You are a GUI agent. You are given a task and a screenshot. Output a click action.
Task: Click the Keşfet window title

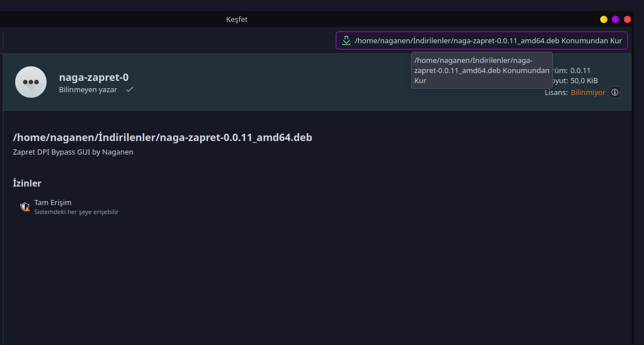pos(237,19)
